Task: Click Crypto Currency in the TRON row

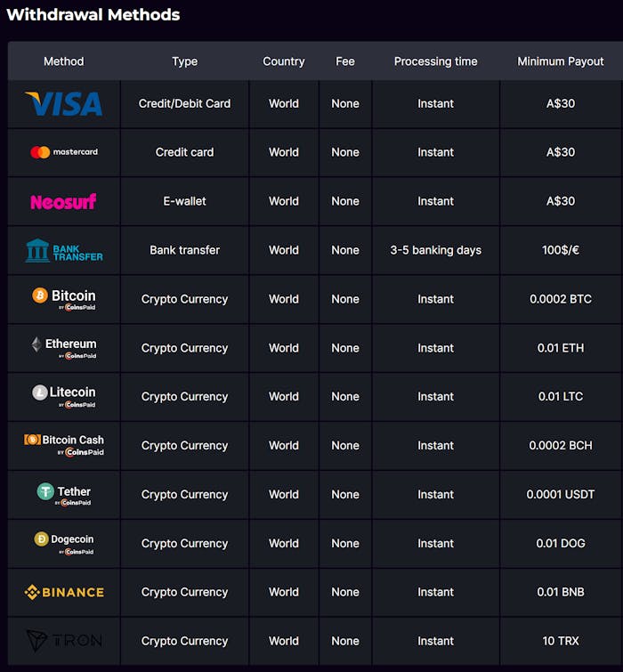Action: [184, 641]
